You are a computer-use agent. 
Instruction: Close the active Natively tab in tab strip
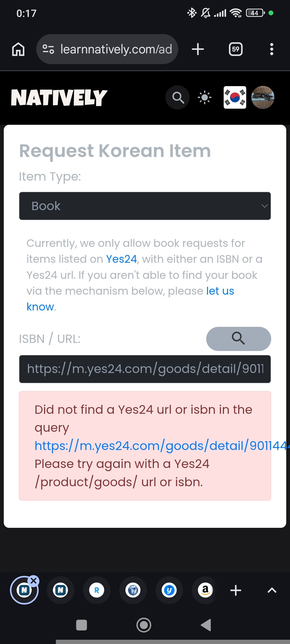(34, 581)
